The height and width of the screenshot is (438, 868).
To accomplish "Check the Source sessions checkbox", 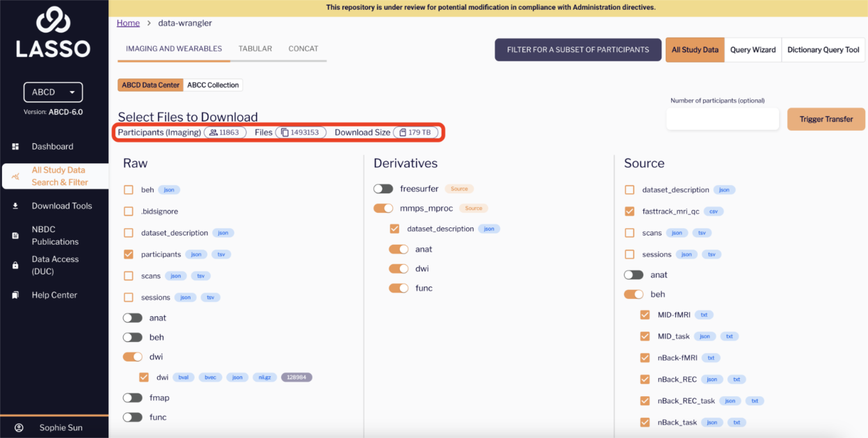I will 629,254.
